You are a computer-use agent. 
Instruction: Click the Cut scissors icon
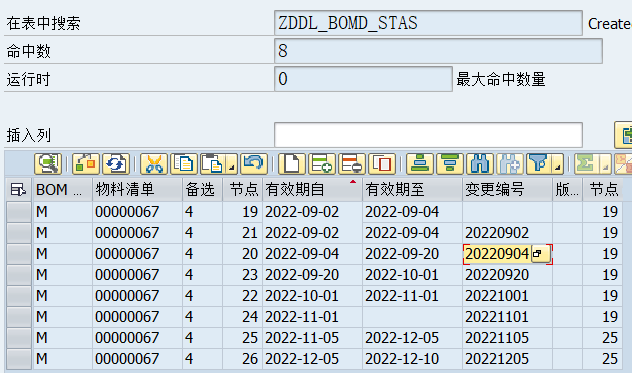(154, 164)
